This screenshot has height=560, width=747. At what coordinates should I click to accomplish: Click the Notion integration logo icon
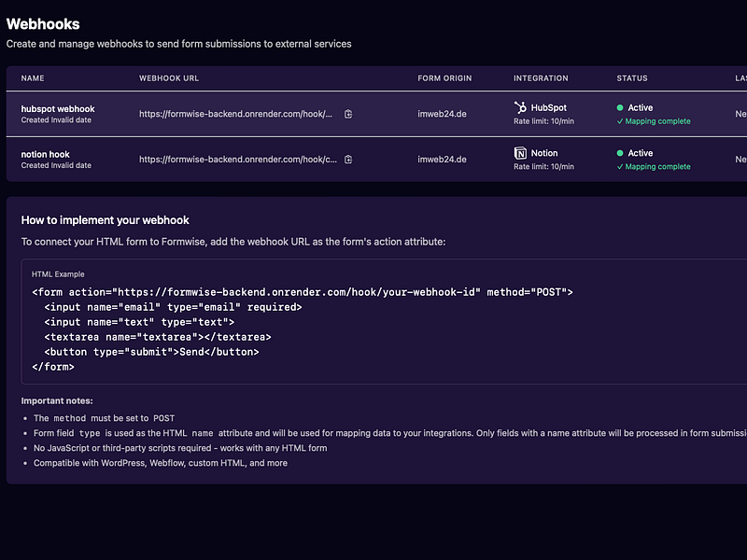pyautogui.click(x=520, y=153)
